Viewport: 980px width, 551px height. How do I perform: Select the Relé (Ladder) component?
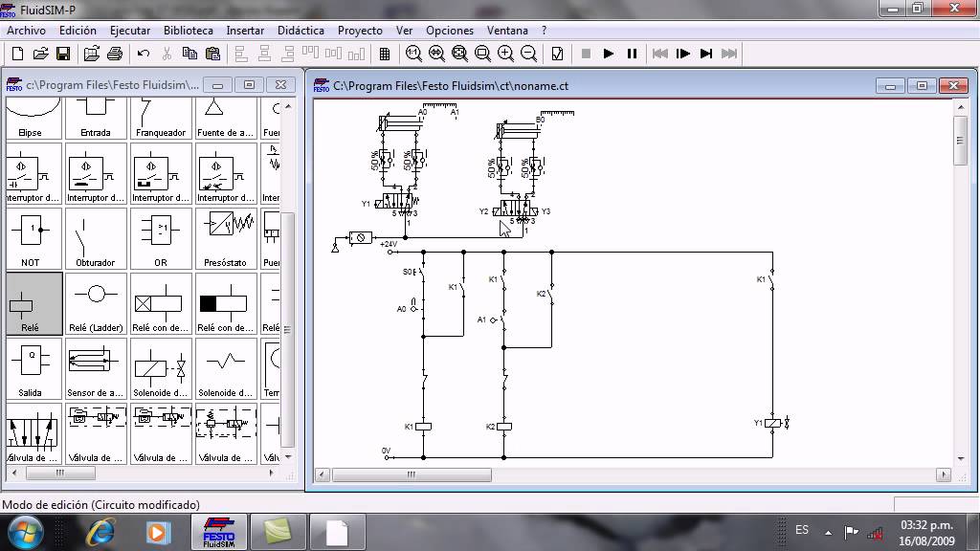(x=96, y=303)
